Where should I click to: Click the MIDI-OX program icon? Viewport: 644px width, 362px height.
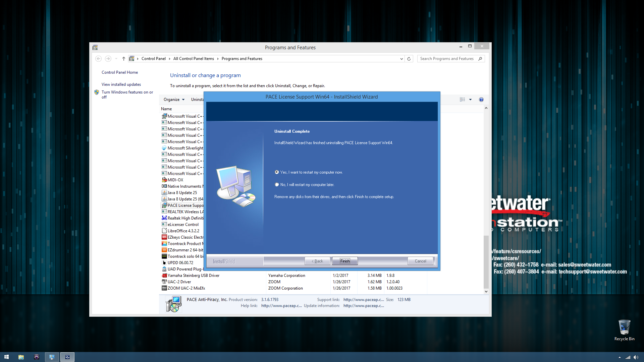(x=164, y=180)
